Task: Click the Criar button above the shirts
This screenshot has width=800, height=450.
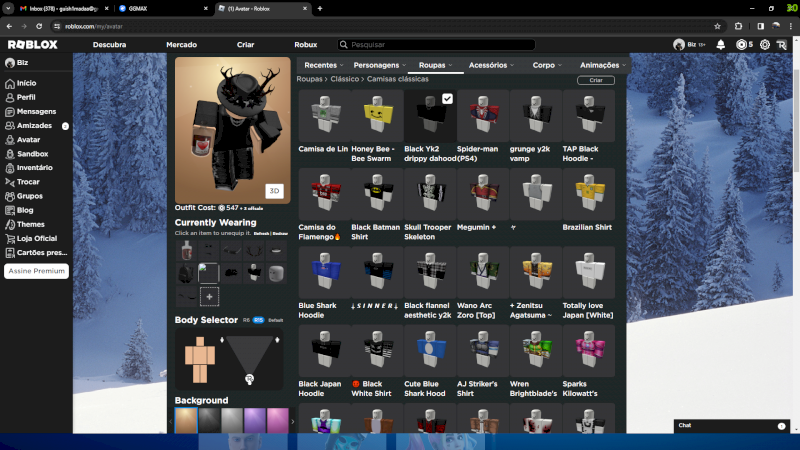Action: [596, 80]
